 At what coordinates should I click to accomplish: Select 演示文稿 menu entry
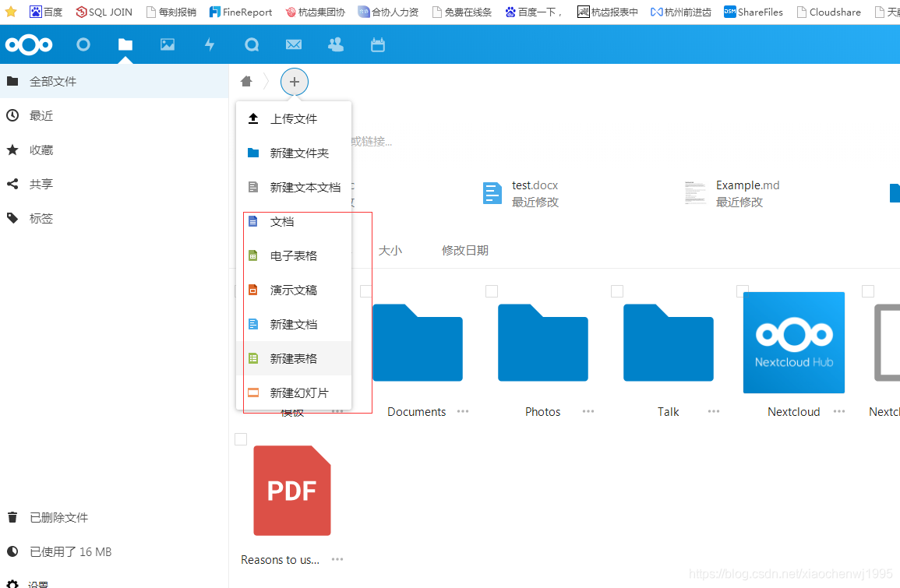[294, 290]
